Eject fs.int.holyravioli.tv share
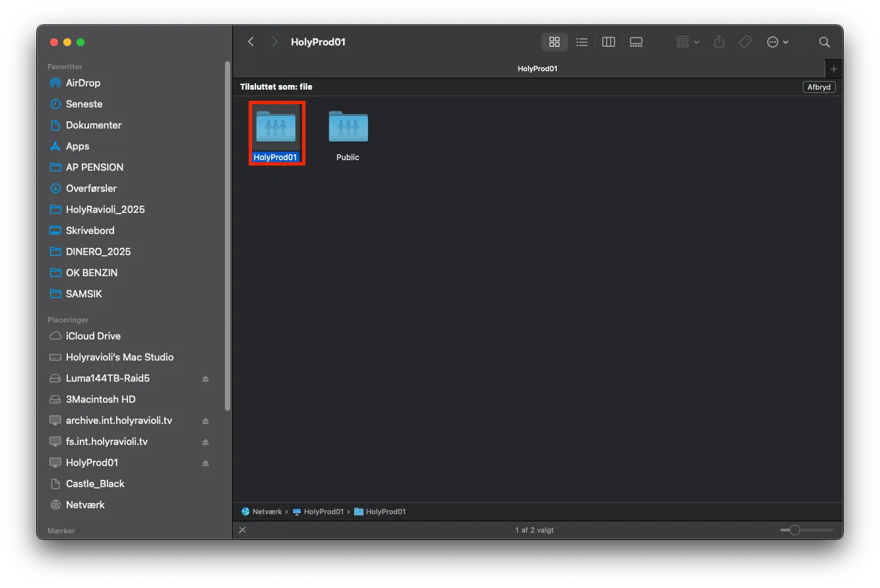 point(205,442)
